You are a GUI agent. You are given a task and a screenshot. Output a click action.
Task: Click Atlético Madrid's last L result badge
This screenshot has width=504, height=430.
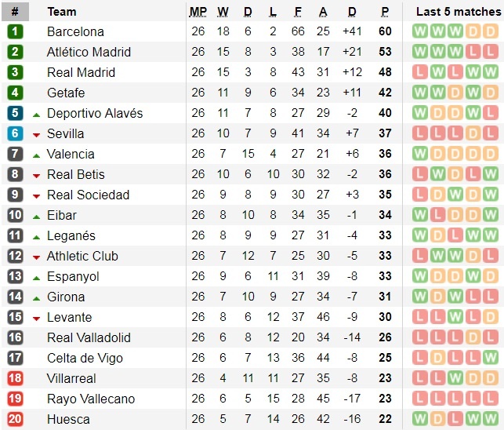click(492, 52)
